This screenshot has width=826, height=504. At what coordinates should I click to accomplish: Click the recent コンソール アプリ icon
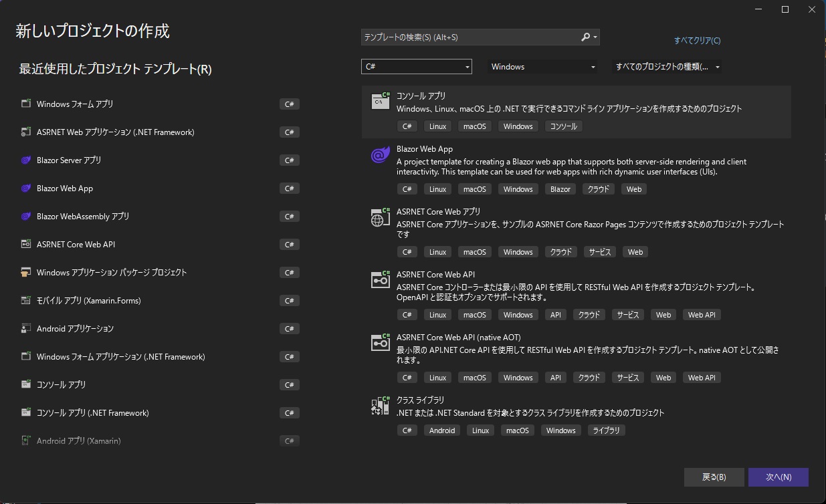pos(26,384)
